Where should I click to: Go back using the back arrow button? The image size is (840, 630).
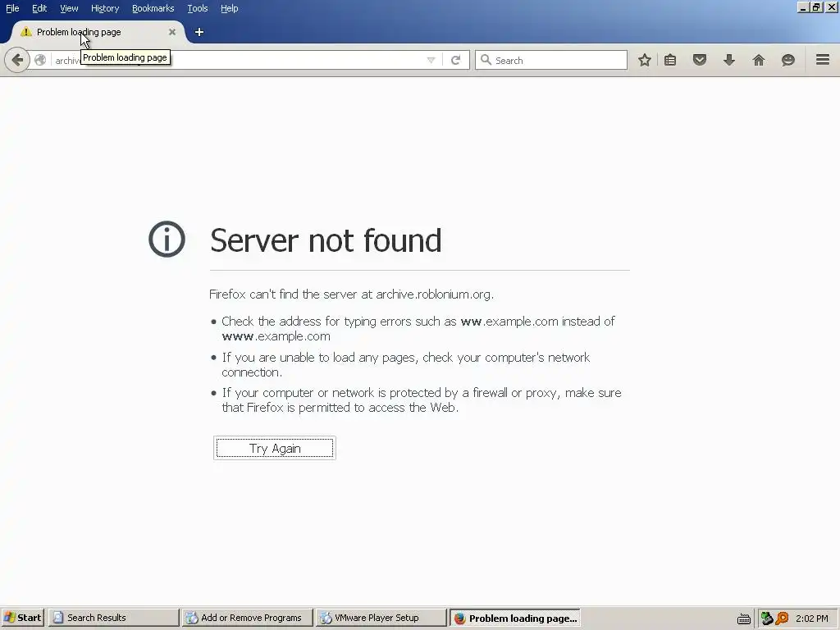point(17,60)
